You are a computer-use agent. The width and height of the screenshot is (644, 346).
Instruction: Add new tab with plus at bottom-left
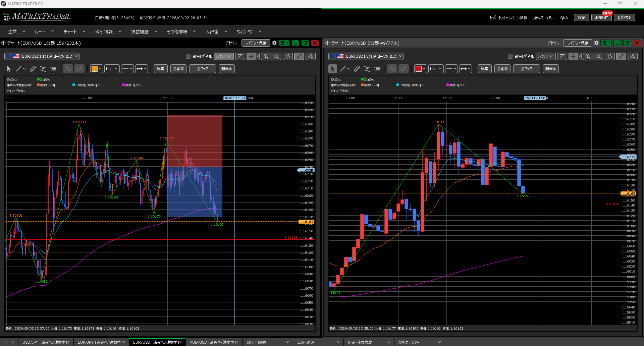coord(6,342)
